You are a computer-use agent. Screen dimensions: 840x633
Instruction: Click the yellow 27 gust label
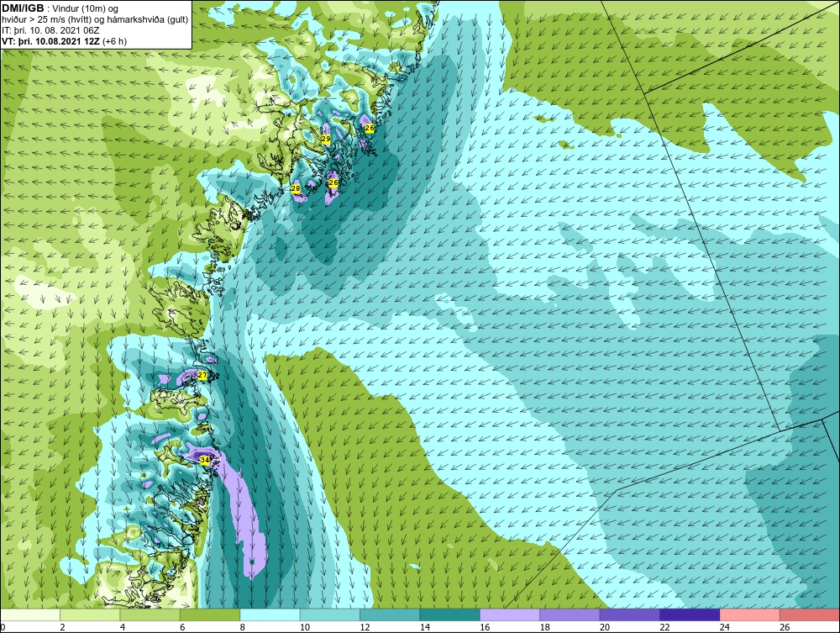click(x=202, y=376)
